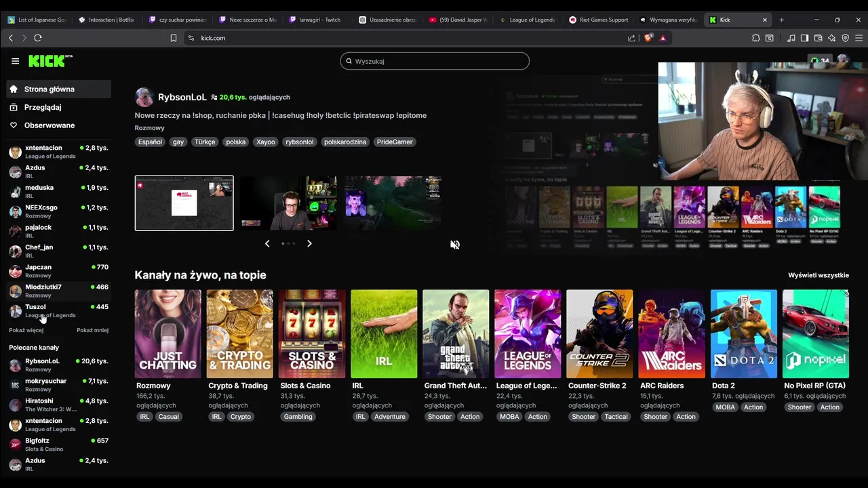Open pajalock channel in the followed list
The image size is (868, 488).
[59, 231]
